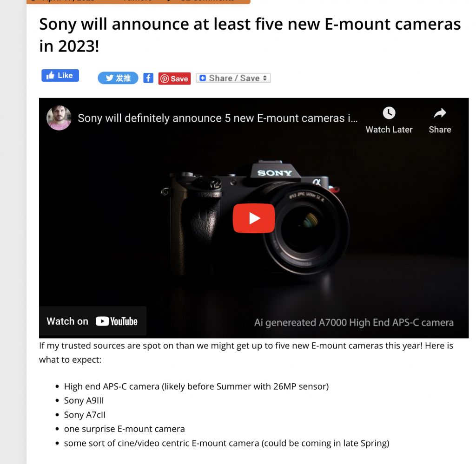Click the Sony camera video thumbnail
The height and width of the screenshot is (464, 476).
click(254, 218)
